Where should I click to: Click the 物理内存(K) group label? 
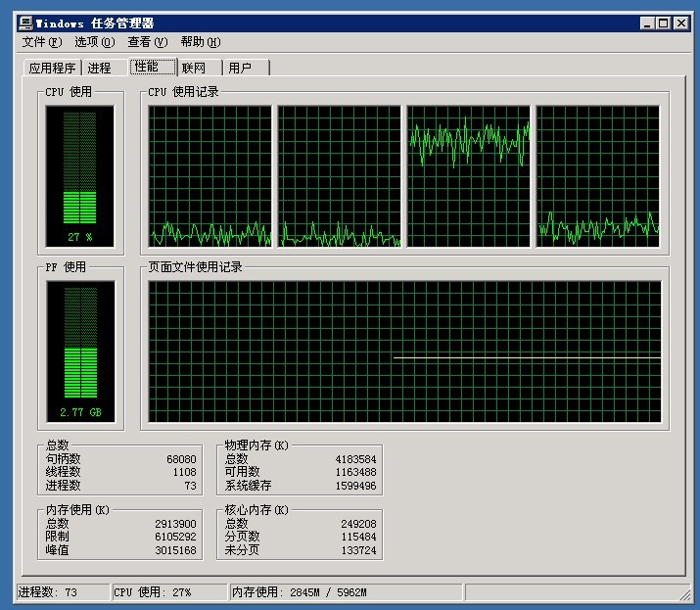[x=257, y=445]
